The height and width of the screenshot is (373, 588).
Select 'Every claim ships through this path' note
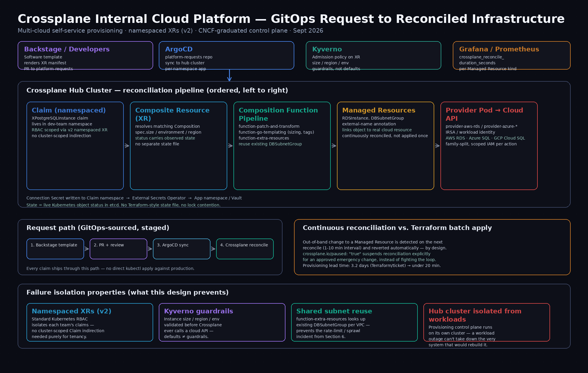click(x=110, y=268)
